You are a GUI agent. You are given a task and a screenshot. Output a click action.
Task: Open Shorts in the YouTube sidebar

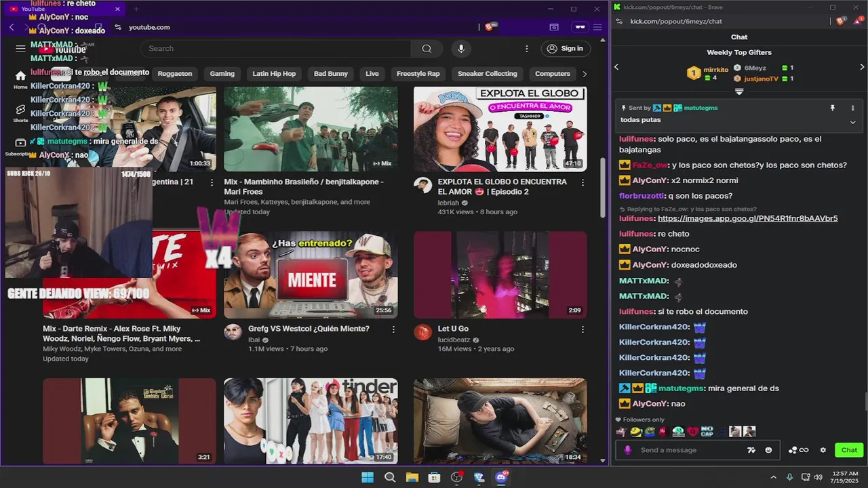20,113
